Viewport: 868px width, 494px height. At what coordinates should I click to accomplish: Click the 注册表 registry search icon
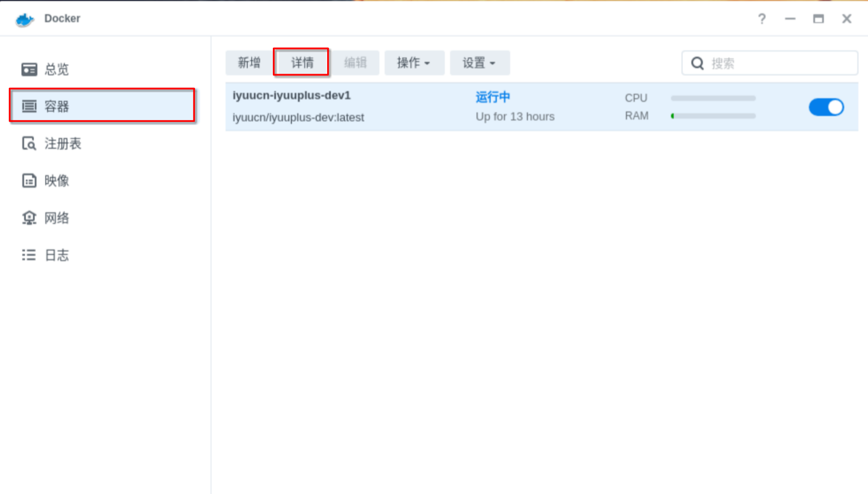point(29,143)
